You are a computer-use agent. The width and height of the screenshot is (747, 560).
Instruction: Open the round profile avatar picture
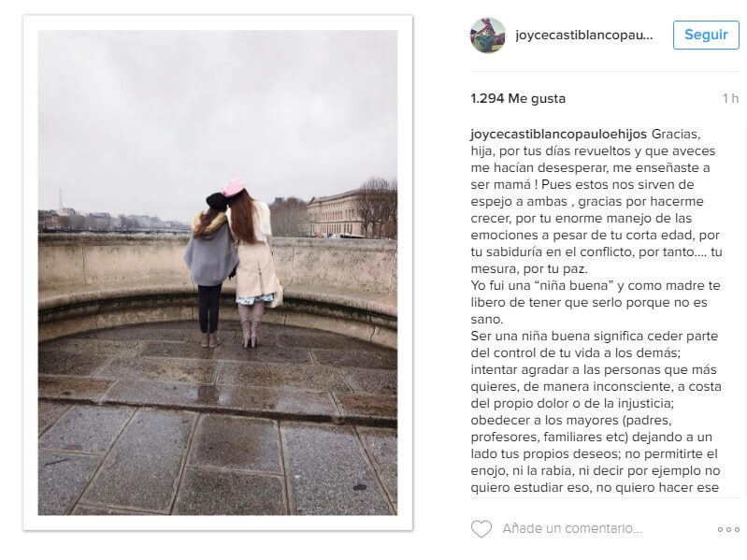pos(488,35)
